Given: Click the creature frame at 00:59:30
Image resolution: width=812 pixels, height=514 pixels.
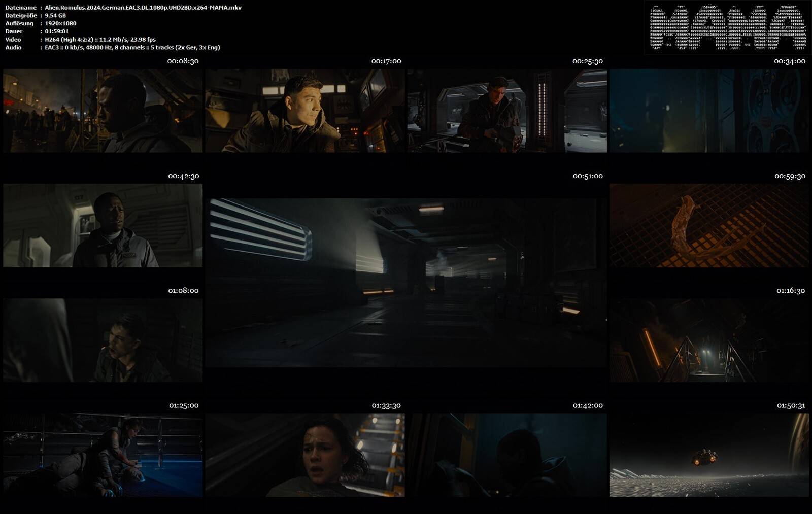Looking at the screenshot, I should [709, 225].
